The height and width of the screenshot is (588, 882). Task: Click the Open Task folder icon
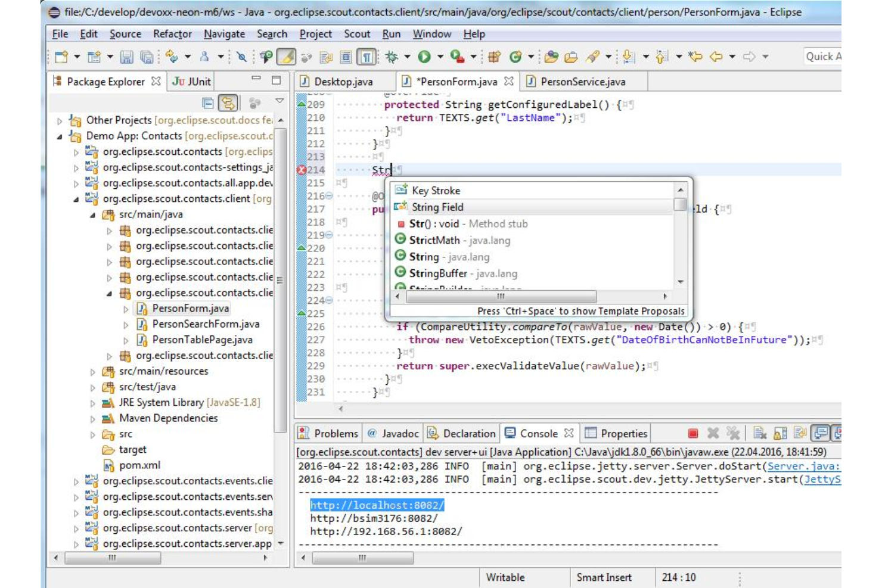click(x=571, y=57)
